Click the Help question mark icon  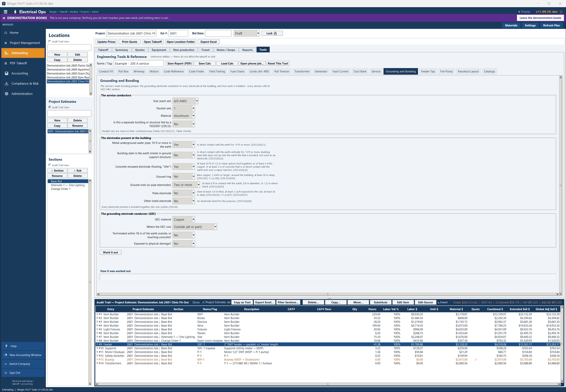click(6, 346)
